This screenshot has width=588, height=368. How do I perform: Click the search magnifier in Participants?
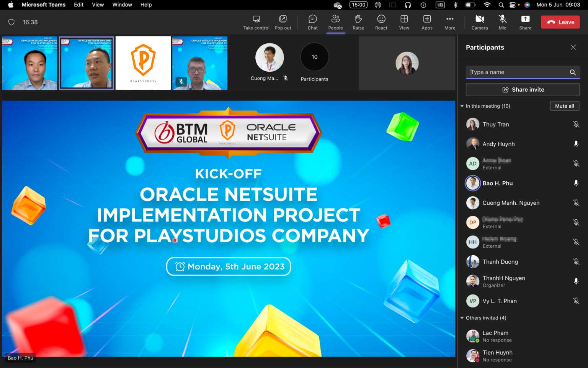(x=573, y=72)
